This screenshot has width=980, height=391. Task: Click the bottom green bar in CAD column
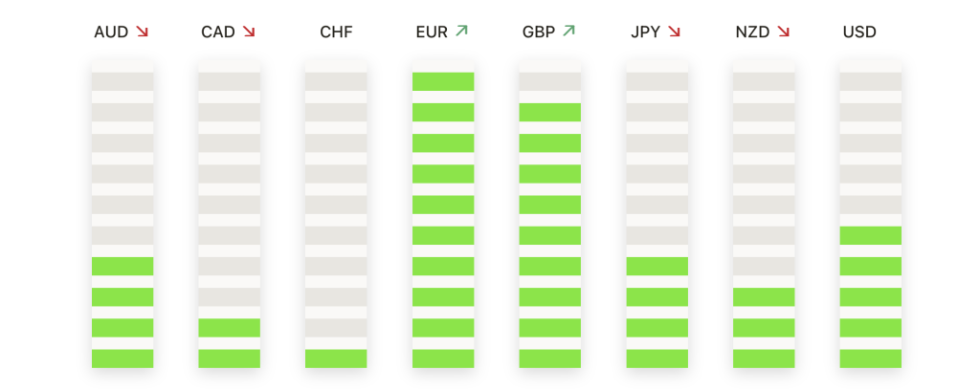click(230, 358)
